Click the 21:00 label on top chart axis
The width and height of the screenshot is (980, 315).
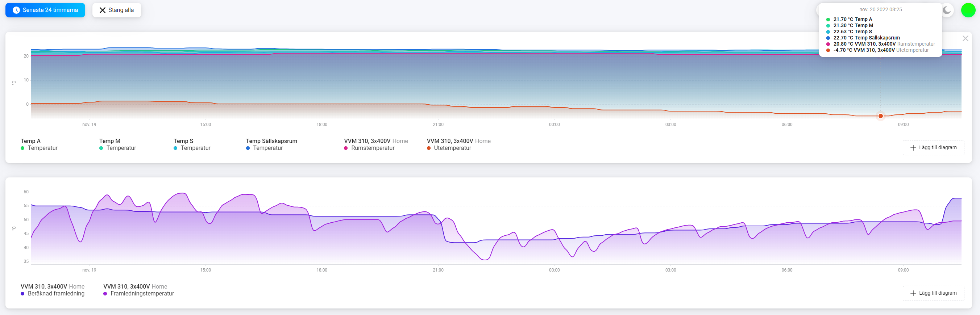pyautogui.click(x=438, y=125)
